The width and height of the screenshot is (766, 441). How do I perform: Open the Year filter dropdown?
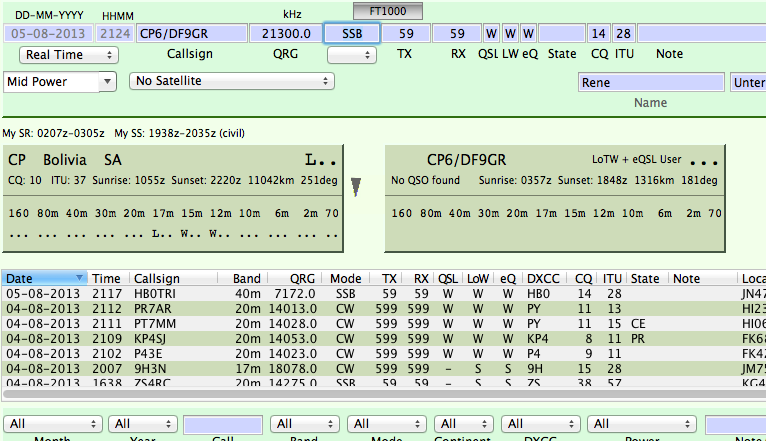143,424
